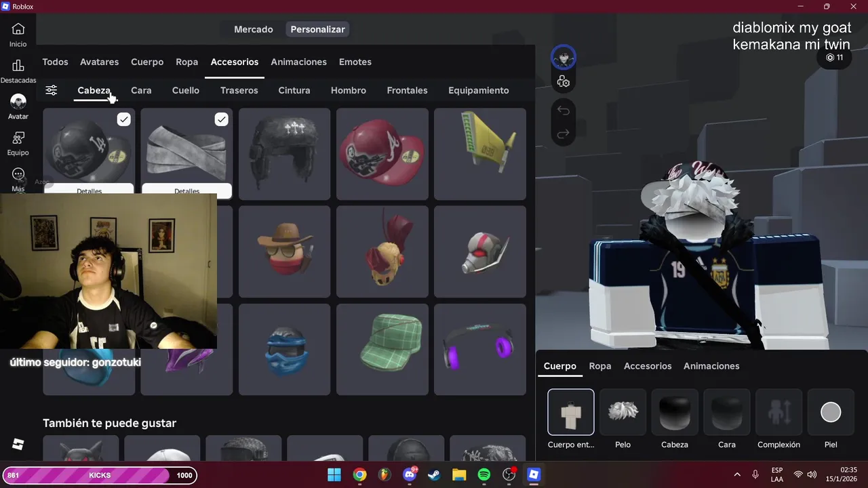Open the filter sliders icon beside Cabeza
Screen dimensions: 868x488
tap(52, 90)
